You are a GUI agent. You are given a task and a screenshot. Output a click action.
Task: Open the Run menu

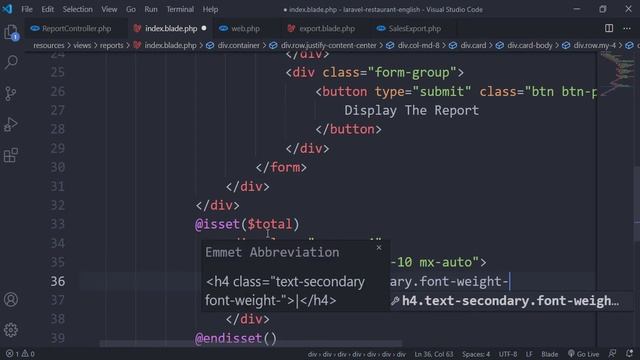(x=151, y=9)
